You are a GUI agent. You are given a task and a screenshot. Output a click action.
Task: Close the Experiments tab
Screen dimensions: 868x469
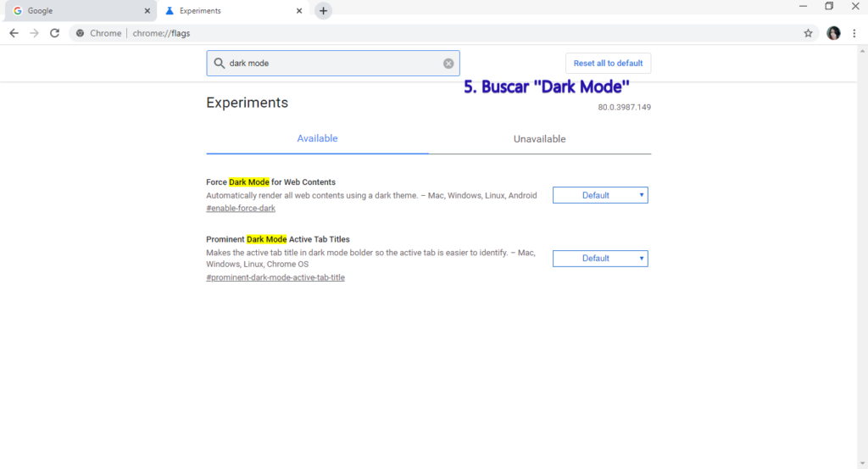click(299, 11)
